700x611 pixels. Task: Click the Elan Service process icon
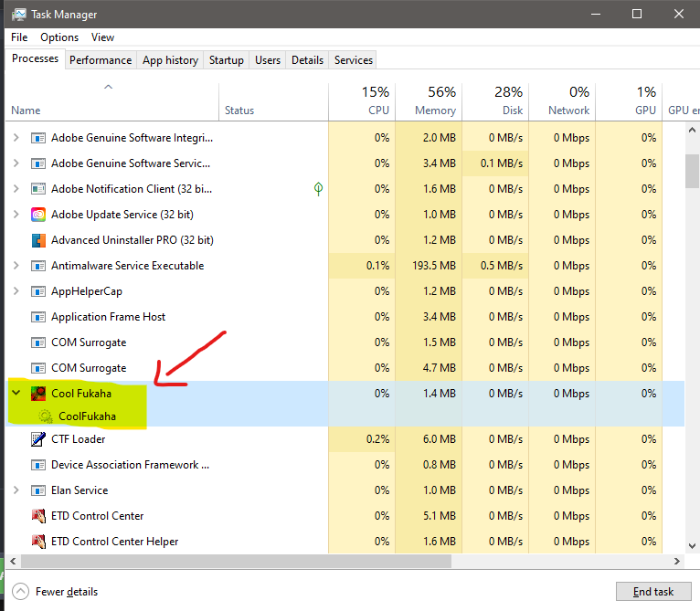[x=38, y=490]
